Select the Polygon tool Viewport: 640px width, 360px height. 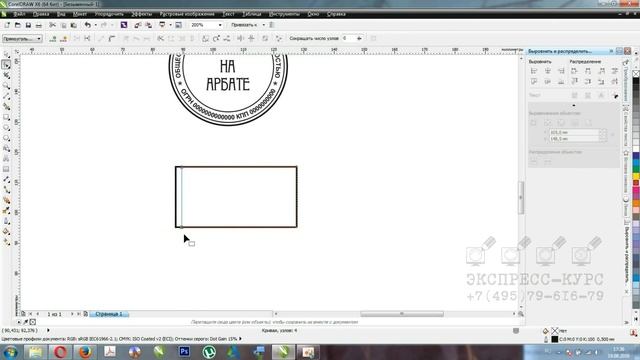[x=6, y=138]
